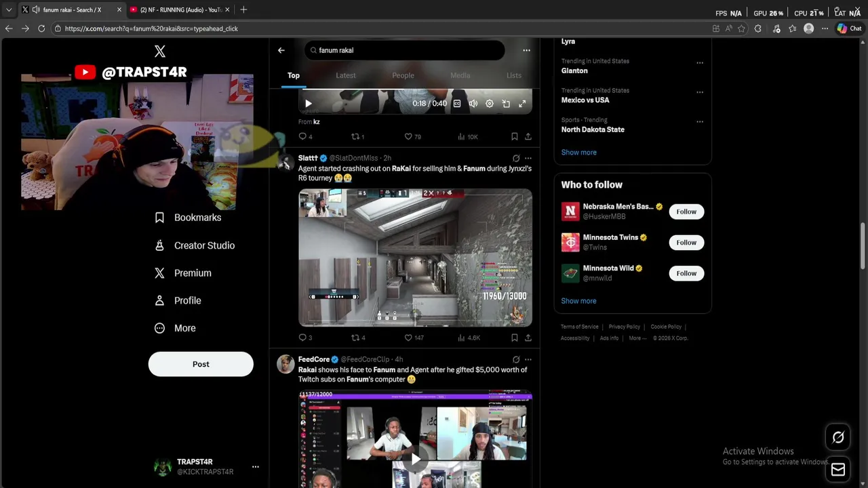Open a new browser tab
The image size is (868, 488).
point(243,9)
